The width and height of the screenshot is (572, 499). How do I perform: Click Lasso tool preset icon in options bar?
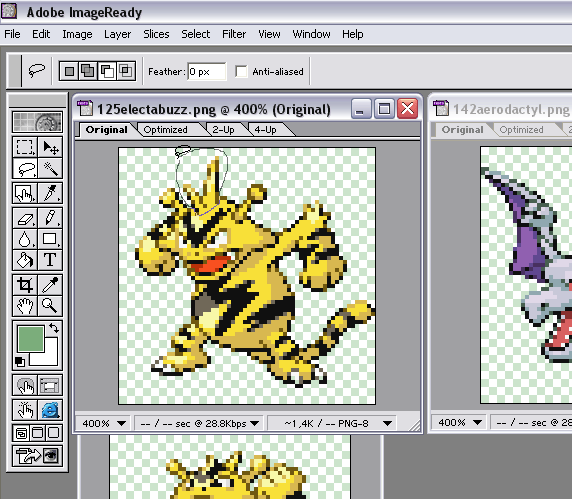(x=36, y=70)
